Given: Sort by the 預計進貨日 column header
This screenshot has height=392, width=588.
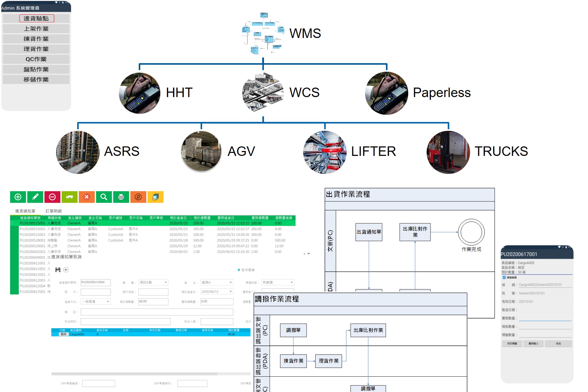Looking at the screenshot, I should click(178, 218).
